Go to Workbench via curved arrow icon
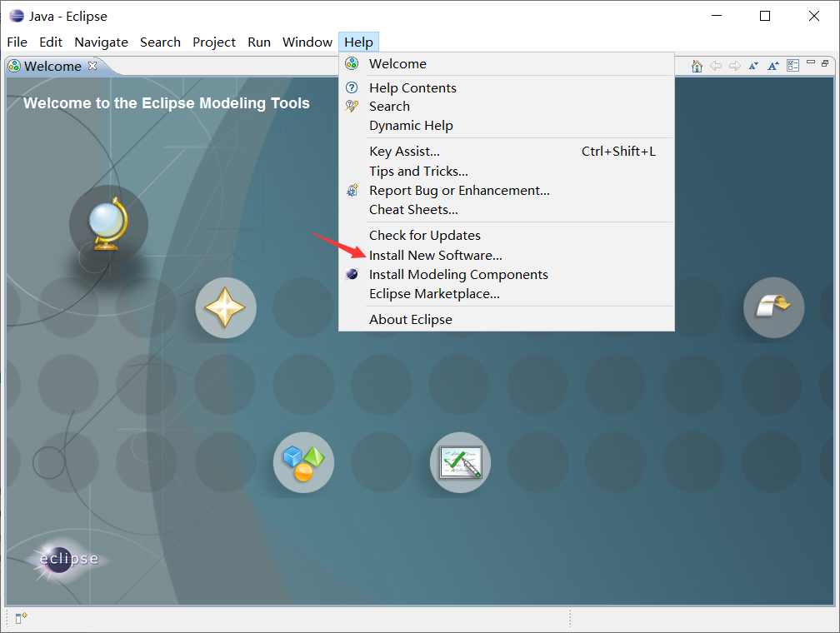The width and height of the screenshot is (840, 633). coord(773,307)
